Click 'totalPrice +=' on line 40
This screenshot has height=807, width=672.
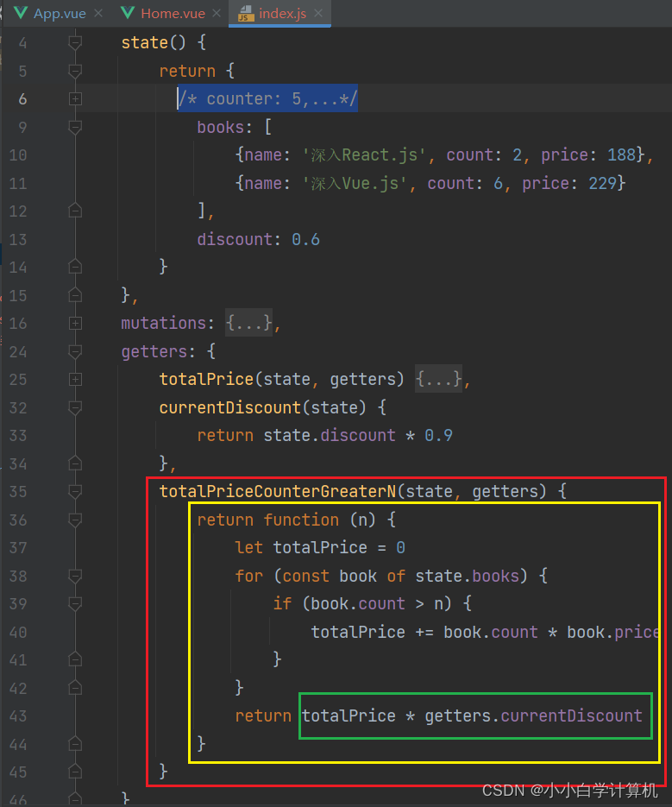[372, 632]
